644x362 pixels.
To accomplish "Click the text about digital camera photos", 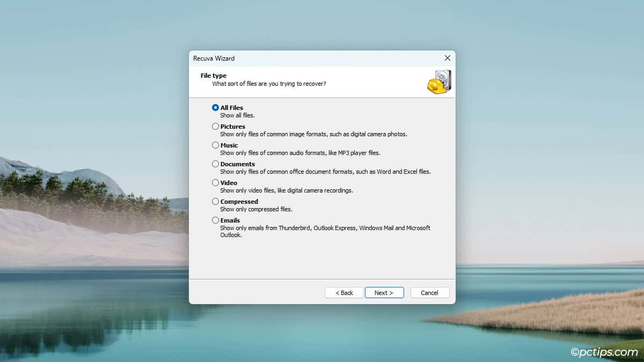I will 313,134.
